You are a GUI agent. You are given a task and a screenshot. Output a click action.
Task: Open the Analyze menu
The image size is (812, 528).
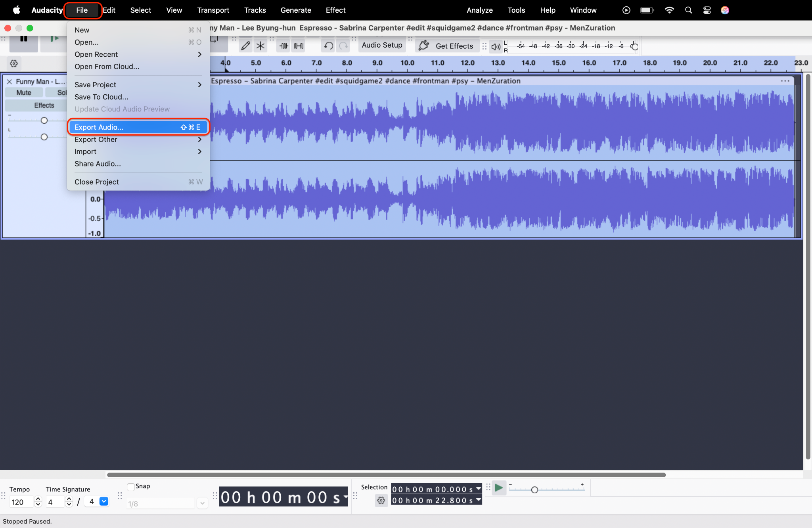480,10
